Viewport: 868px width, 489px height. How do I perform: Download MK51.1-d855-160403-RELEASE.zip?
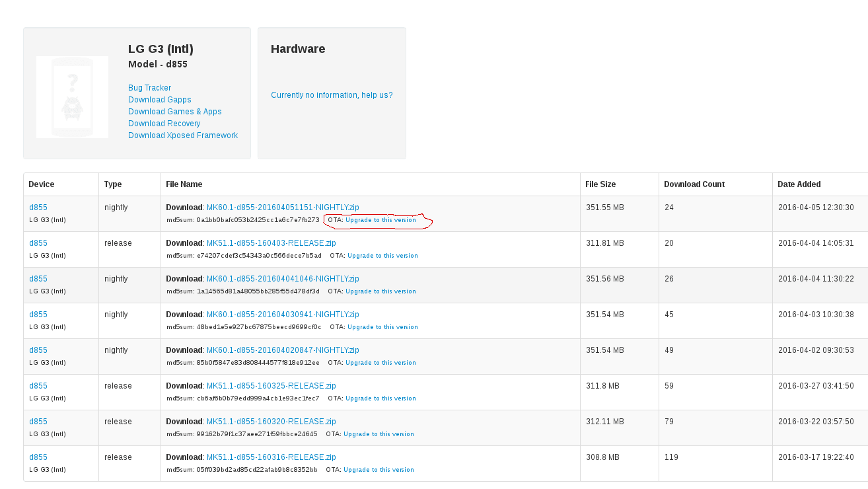coord(271,243)
